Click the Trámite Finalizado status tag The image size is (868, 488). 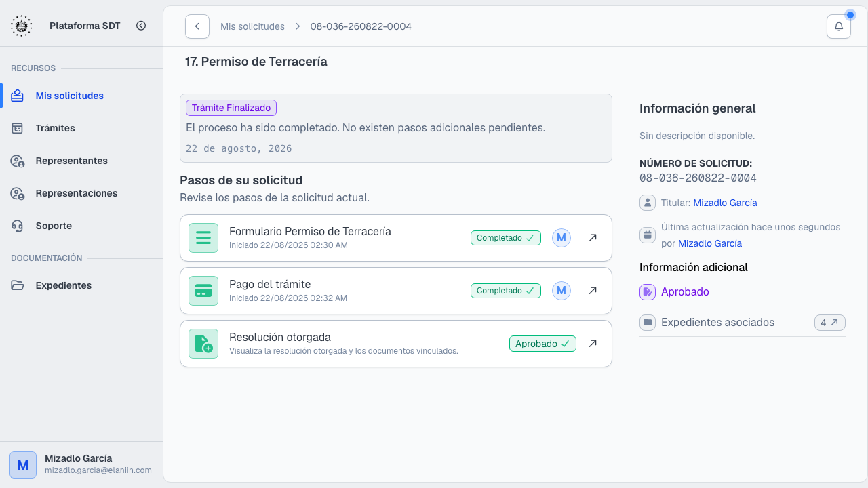231,108
